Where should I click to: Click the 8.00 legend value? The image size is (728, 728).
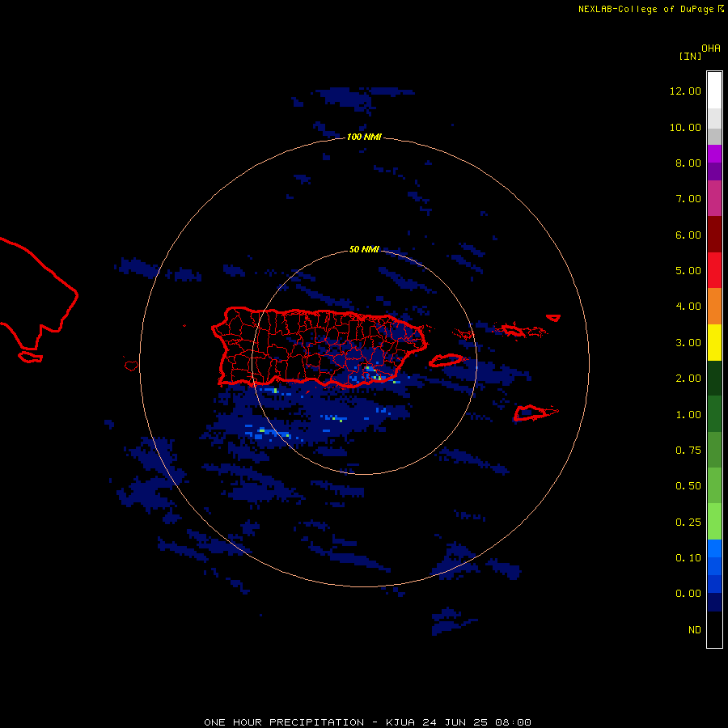[x=688, y=163]
